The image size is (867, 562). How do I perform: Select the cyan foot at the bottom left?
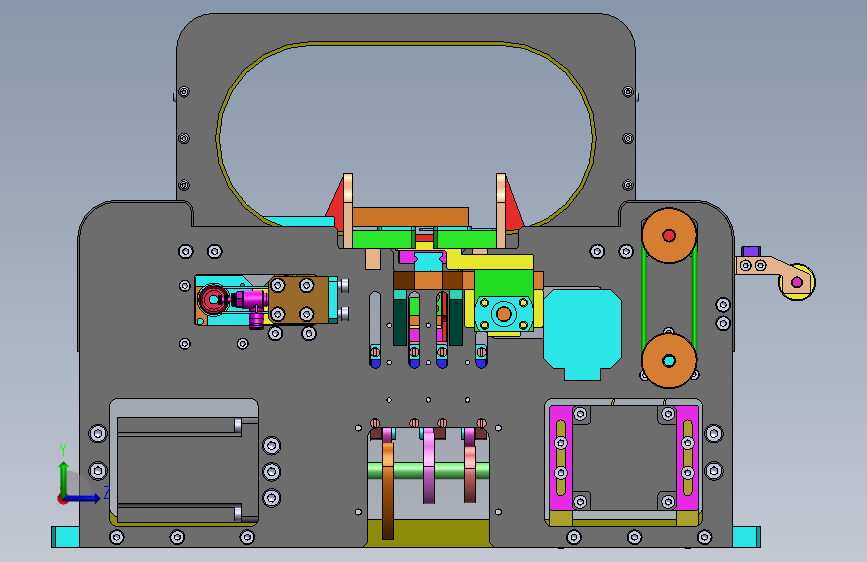tap(66, 537)
